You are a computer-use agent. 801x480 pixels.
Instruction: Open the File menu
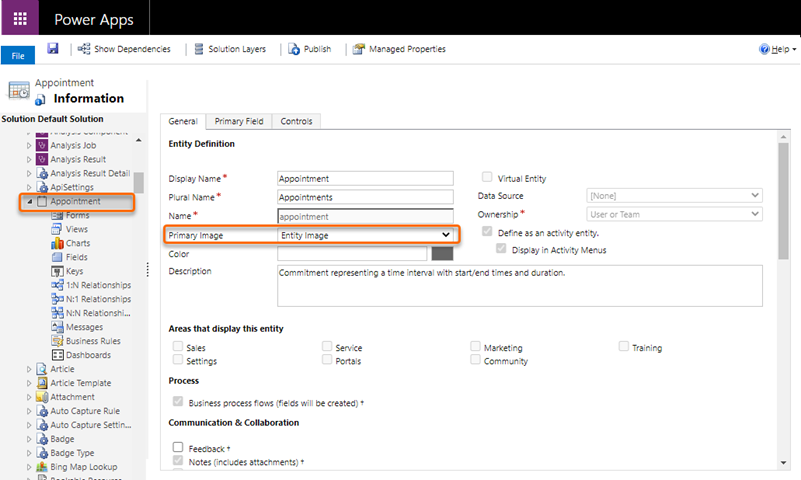coord(18,56)
